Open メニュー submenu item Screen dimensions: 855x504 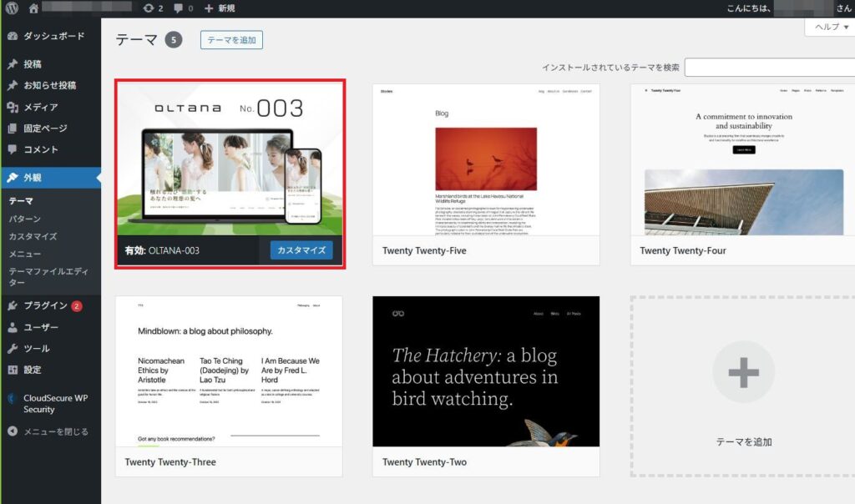[x=24, y=254]
